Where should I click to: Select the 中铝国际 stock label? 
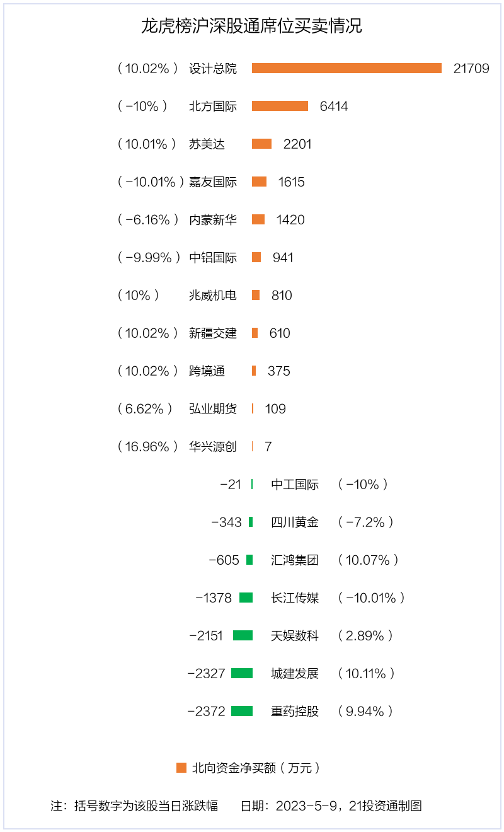tap(213, 258)
